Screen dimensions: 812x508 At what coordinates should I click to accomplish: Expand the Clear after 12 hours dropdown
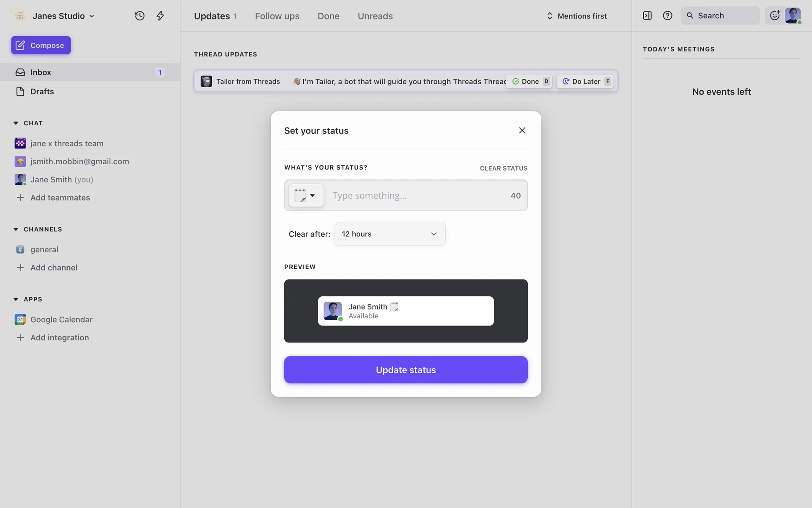390,234
